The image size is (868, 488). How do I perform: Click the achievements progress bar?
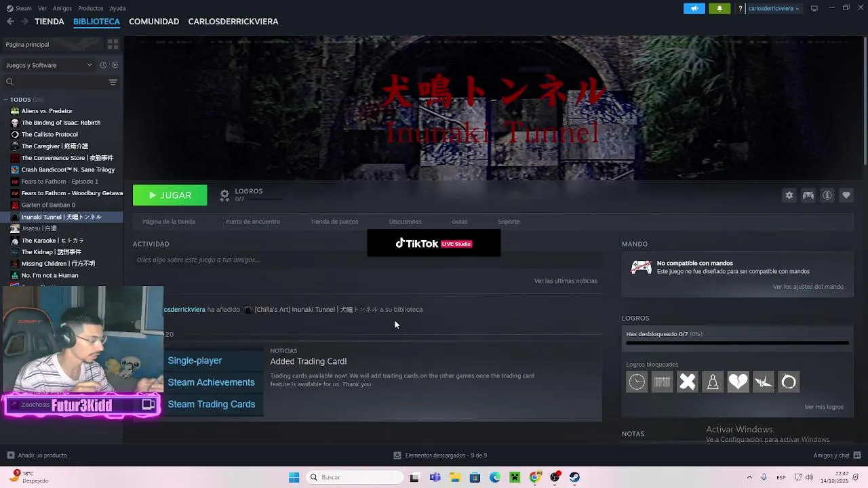[737, 343]
